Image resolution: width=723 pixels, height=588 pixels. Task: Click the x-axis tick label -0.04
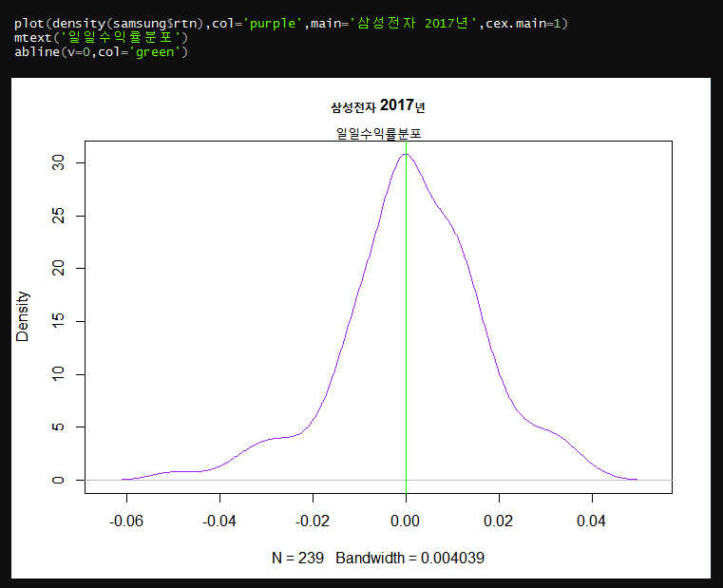coord(219,522)
